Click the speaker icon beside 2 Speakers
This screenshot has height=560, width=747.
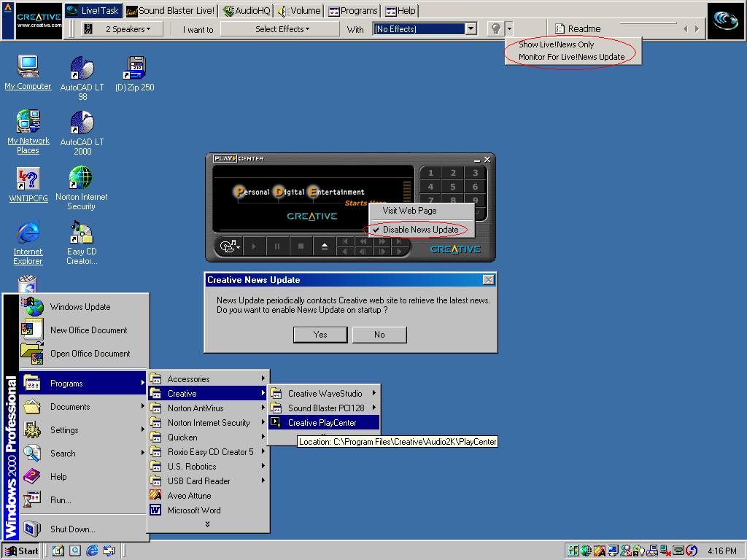[88, 29]
